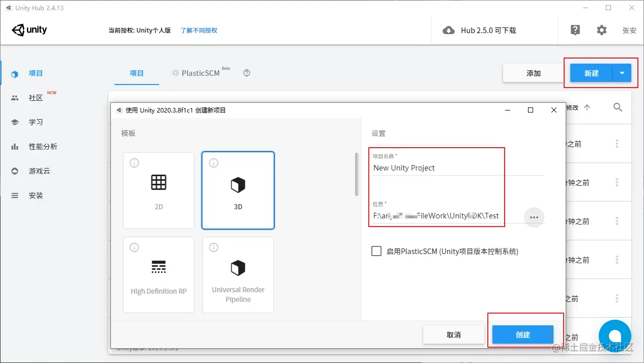Image resolution: width=644 pixels, height=363 pixels.
Task: Click the location browse ellipsis button
Action: coord(534,217)
